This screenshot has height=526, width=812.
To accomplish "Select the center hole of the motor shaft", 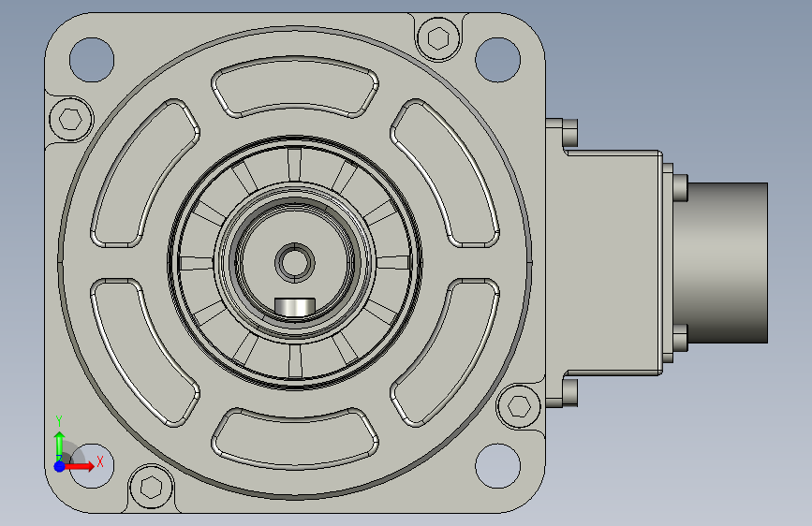I will click(x=295, y=263).
